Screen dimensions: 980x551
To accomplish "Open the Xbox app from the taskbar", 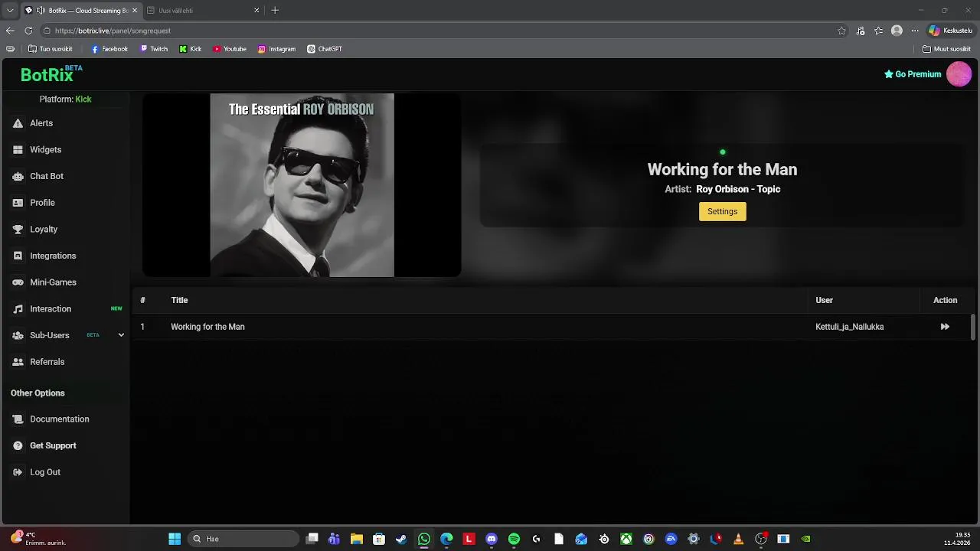I will [626, 539].
